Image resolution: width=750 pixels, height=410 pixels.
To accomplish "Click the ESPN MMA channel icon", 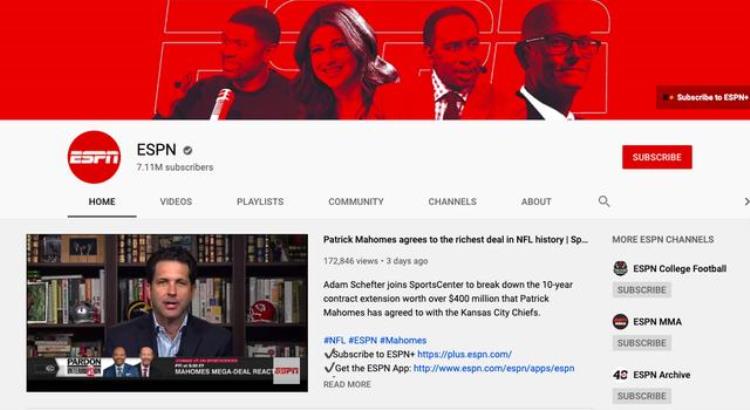I will pyautogui.click(x=620, y=321).
